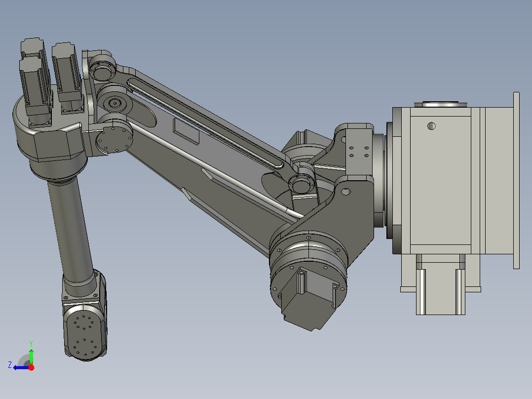Click the top circular boss on the base housing

[441, 103]
